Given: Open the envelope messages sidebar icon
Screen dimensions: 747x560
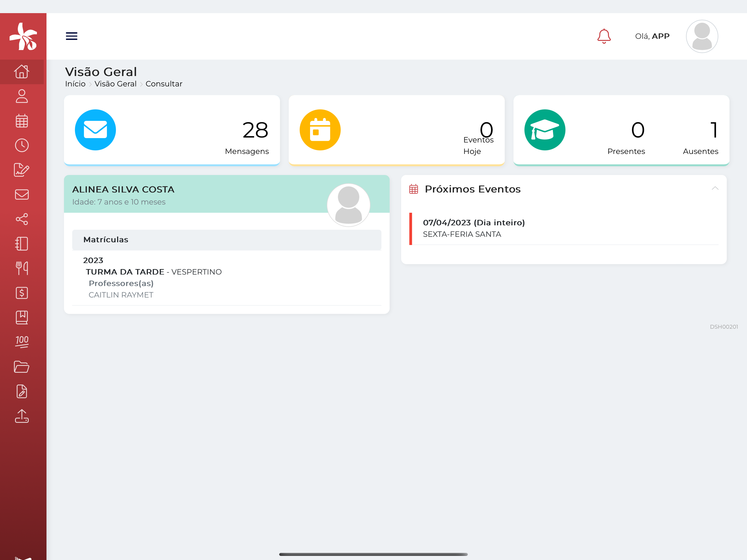Looking at the screenshot, I should (x=22, y=194).
